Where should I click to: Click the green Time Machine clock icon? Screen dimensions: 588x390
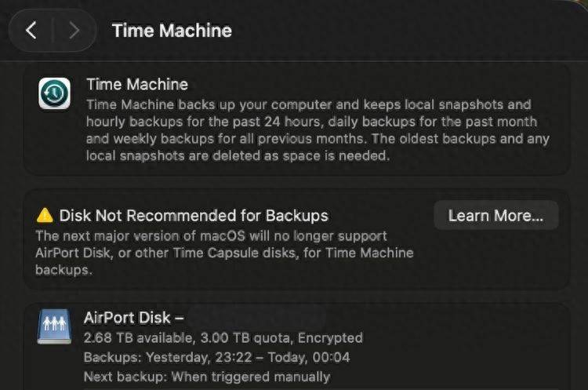54,93
